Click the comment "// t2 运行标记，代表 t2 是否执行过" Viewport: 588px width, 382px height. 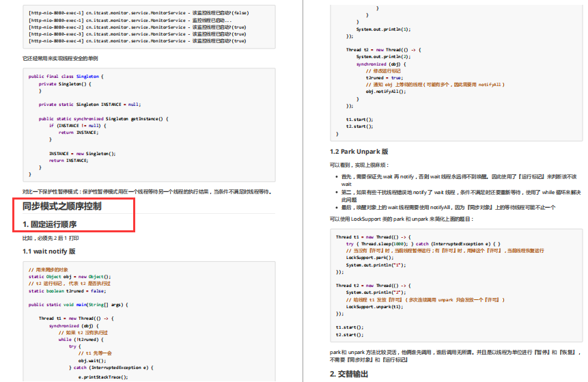[x=70, y=284]
